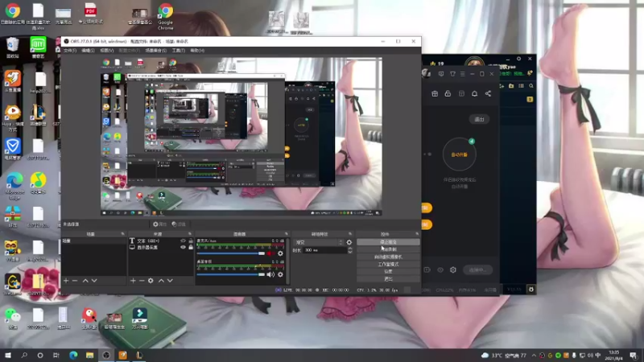Open the scene transition properties gear
644x362 pixels.
(349, 242)
